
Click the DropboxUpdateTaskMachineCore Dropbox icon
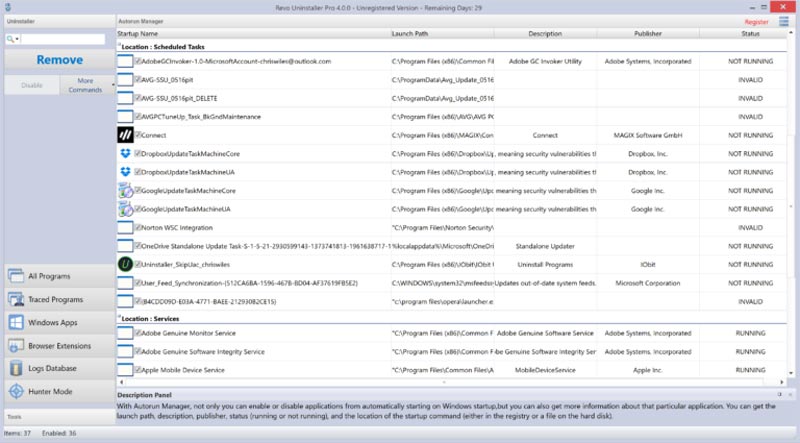pyautogui.click(x=125, y=153)
